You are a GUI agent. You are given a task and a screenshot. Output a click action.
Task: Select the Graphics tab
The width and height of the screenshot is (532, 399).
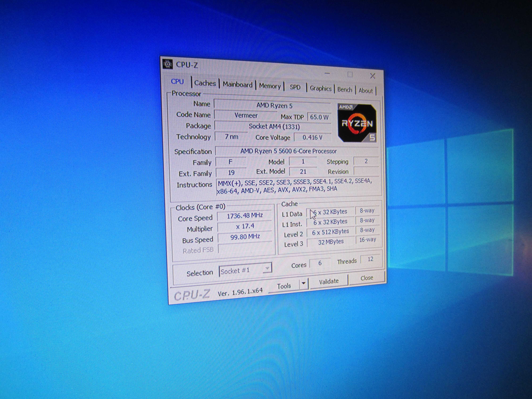(320, 88)
